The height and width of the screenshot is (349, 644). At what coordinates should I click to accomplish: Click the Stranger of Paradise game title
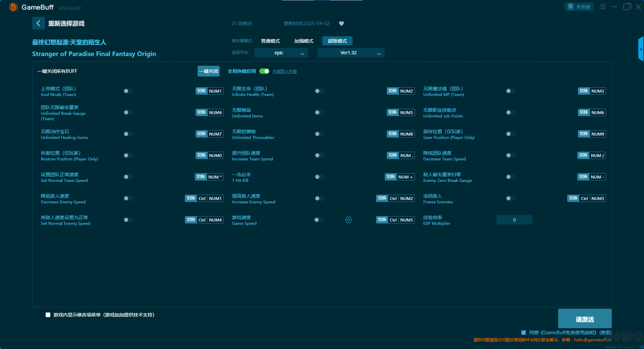click(x=94, y=54)
